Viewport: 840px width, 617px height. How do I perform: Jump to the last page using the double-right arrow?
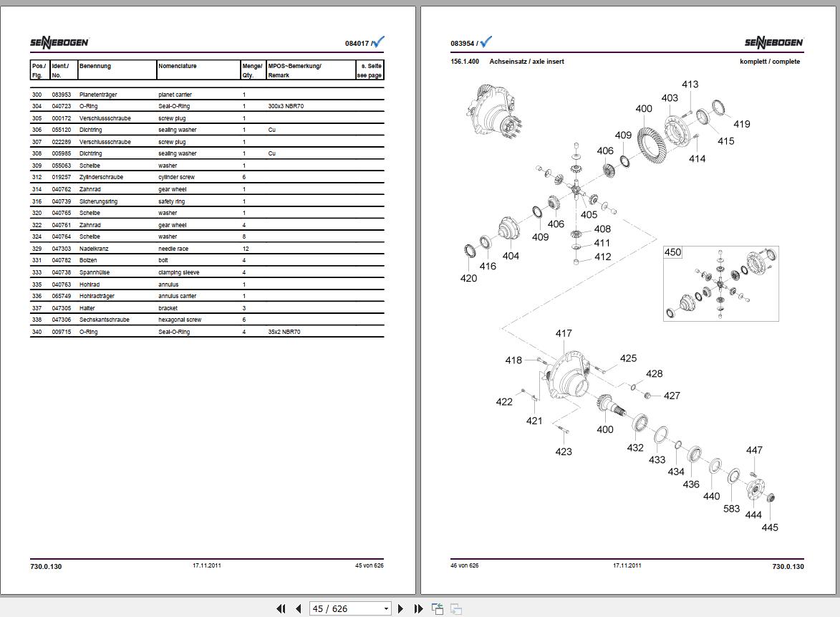coord(418,608)
